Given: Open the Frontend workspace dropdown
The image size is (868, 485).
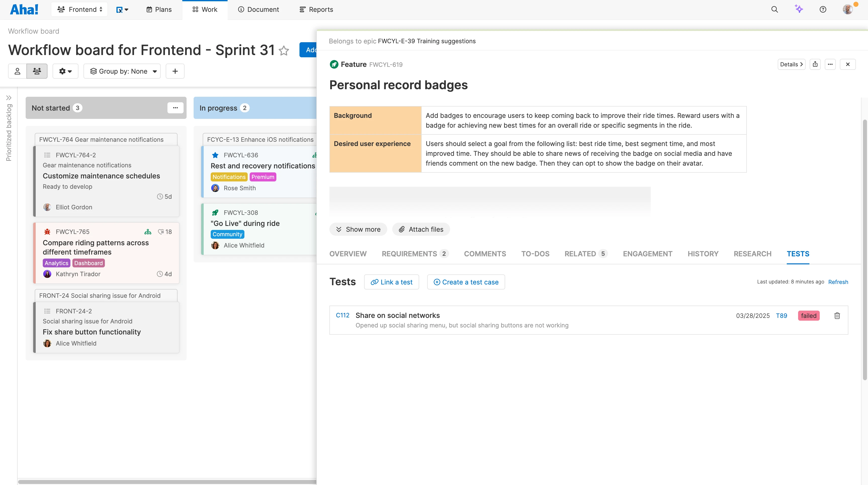Looking at the screenshot, I should coord(79,9).
